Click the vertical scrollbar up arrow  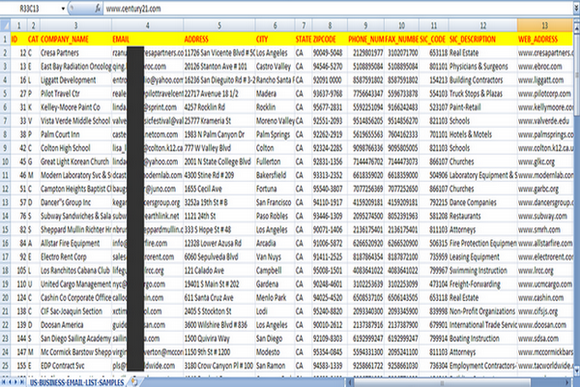click(576, 26)
